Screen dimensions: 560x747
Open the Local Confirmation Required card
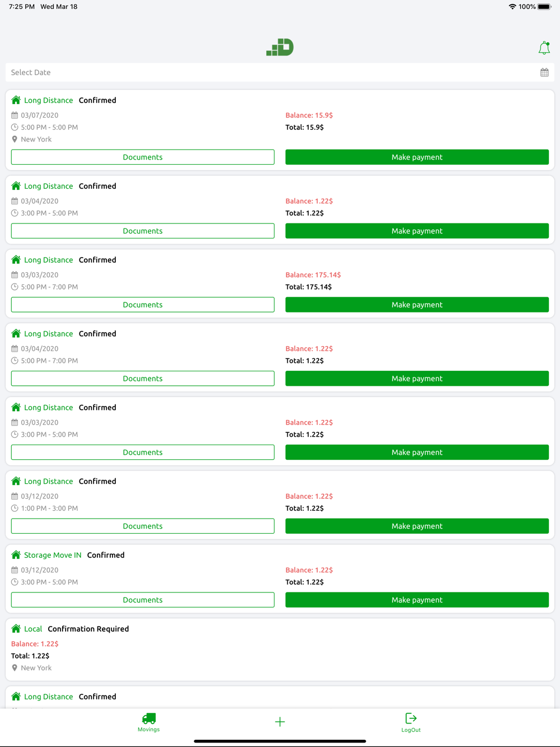(x=280, y=650)
